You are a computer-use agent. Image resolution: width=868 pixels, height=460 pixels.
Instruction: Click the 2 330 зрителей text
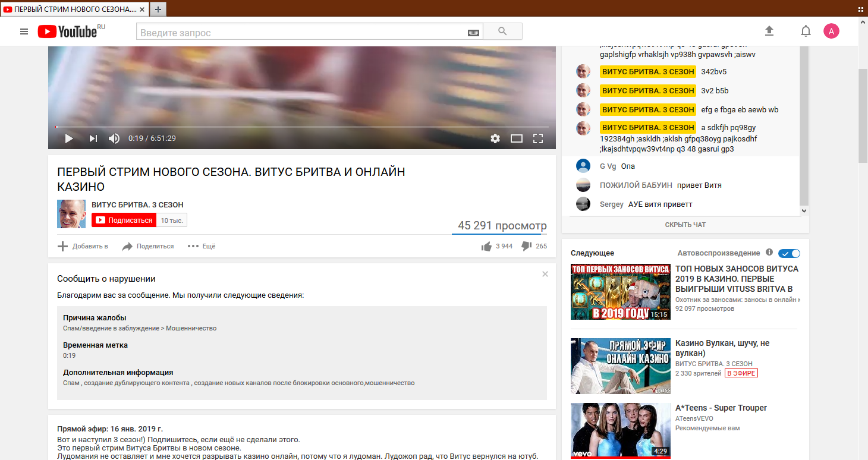pyautogui.click(x=697, y=373)
